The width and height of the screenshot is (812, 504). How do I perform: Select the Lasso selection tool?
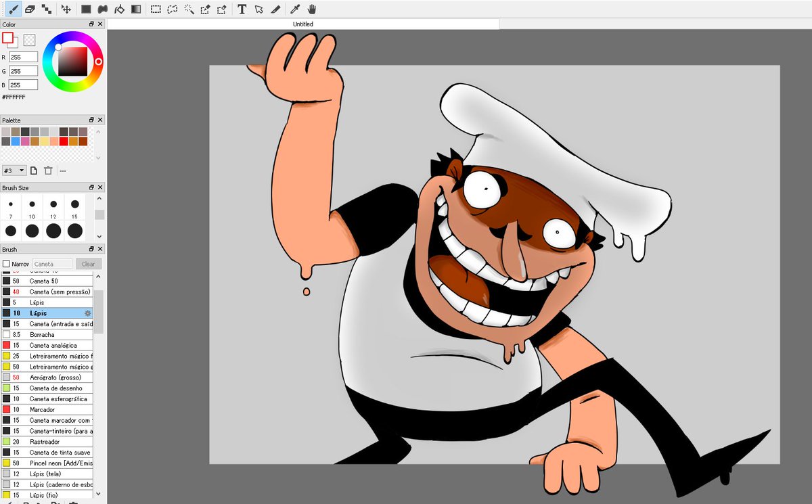coord(173,9)
